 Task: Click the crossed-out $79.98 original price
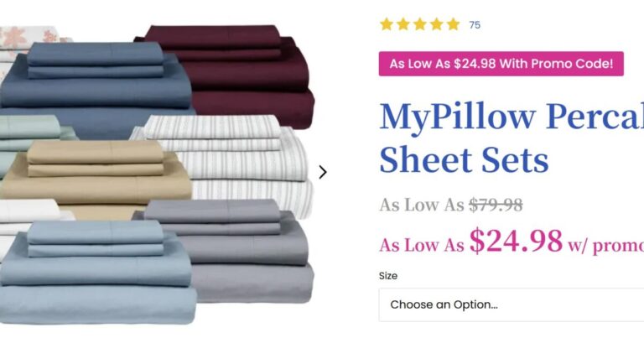(x=496, y=205)
